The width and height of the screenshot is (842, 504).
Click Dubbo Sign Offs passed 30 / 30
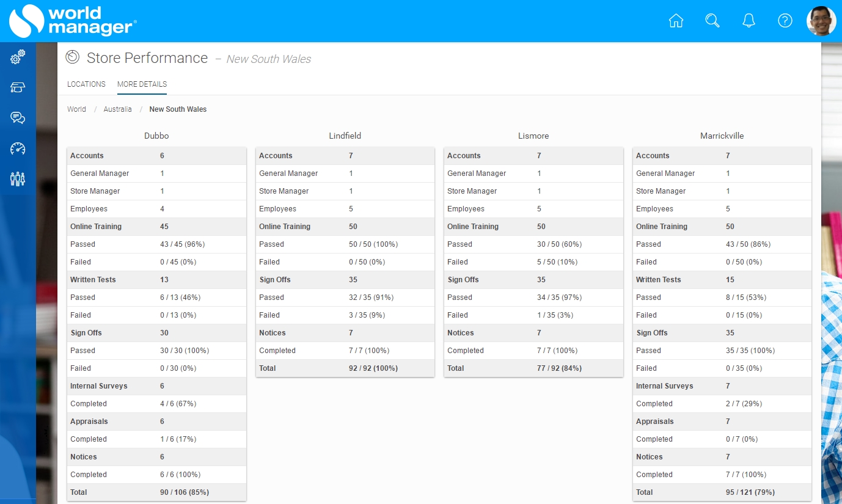185,351
